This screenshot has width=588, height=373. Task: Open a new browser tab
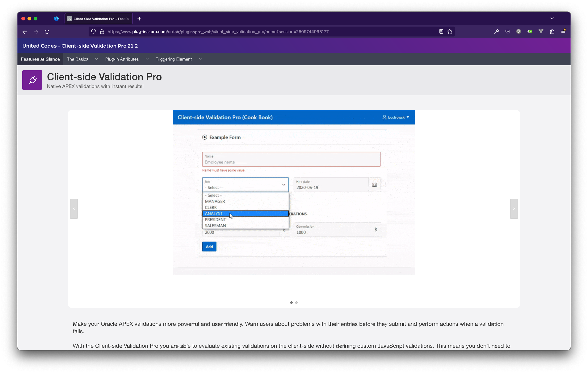coord(139,19)
